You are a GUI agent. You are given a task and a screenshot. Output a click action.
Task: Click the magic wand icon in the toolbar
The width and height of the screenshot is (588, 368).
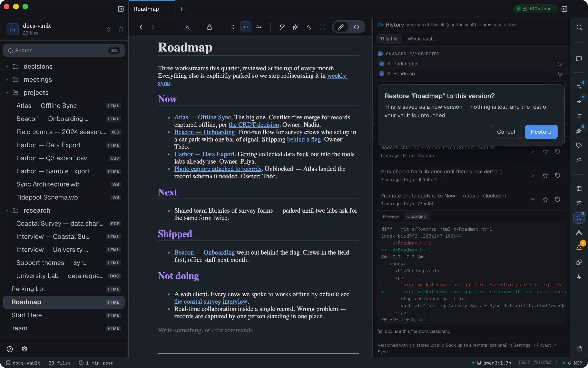tap(282, 27)
